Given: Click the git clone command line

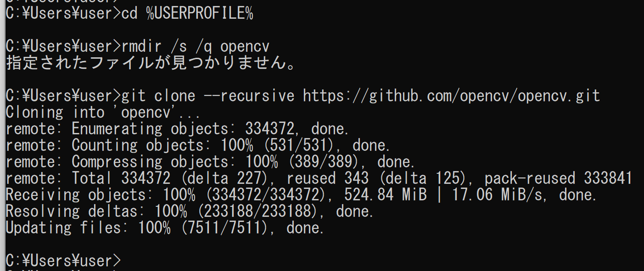Looking at the screenshot, I should pos(303,96).
